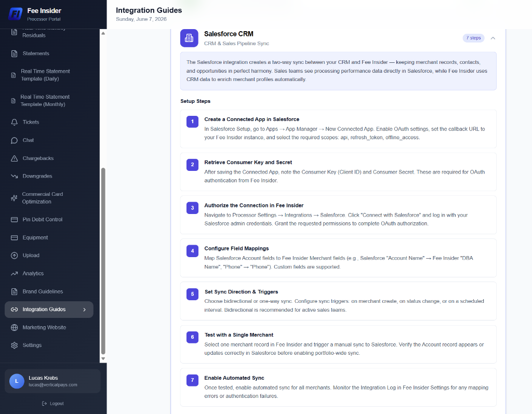
Task: Click the "Salesforce CRM" guide title
Action: pos(229,34)
